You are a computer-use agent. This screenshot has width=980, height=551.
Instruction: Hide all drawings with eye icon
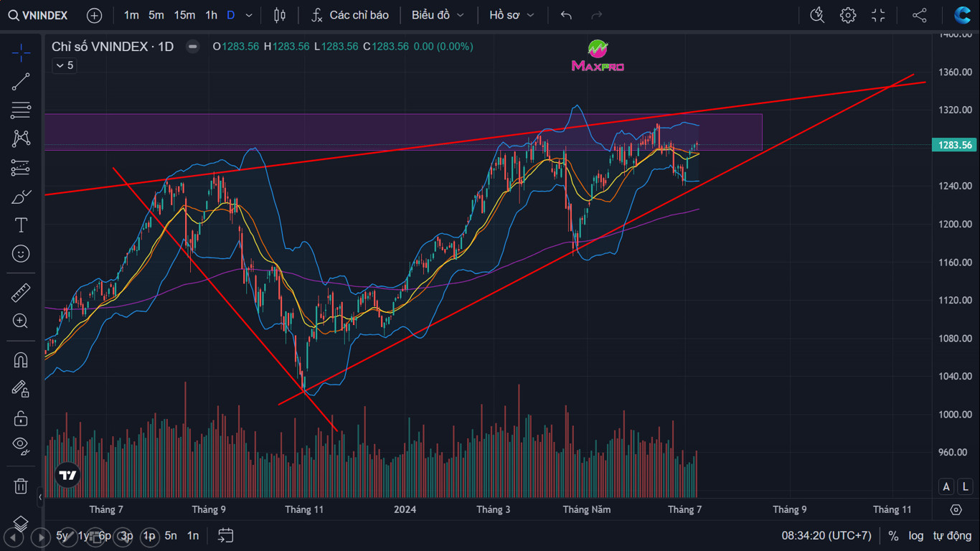click(x=21, y=446)
